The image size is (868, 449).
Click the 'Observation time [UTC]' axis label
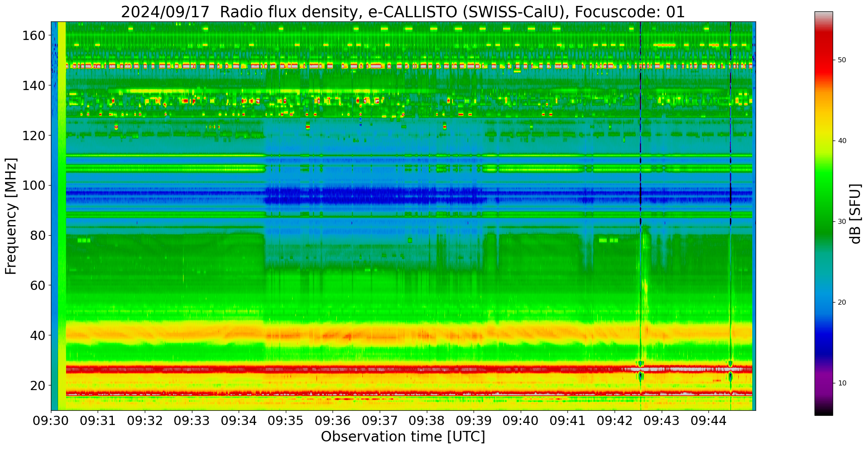coord(403,437)
